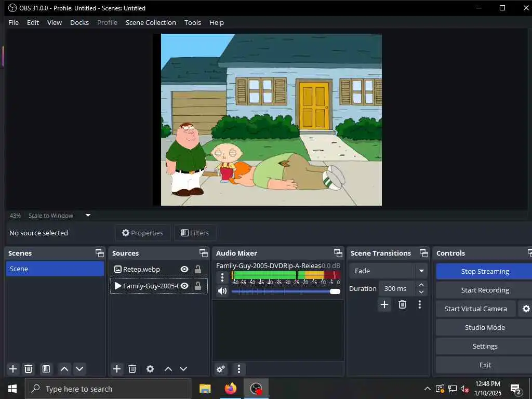The image size is (532, 399).
Task: Open the Scale to Window preview dropdown
Action: coord(88,215)
